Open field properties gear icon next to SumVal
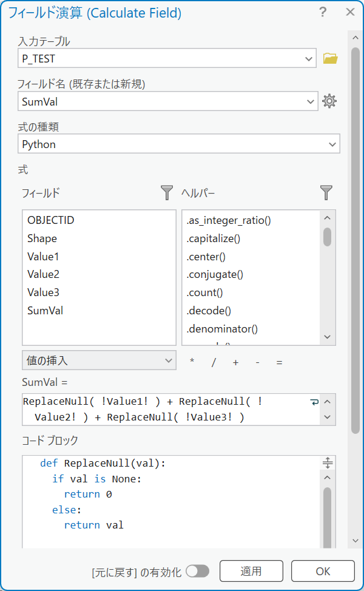 329,101
